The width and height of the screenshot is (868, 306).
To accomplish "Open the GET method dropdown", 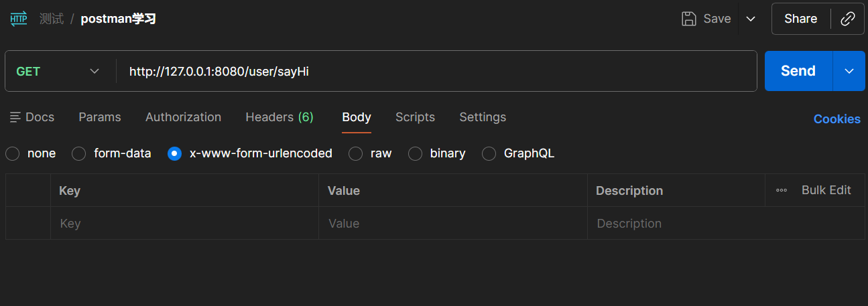I will click(x=58, y=71).
